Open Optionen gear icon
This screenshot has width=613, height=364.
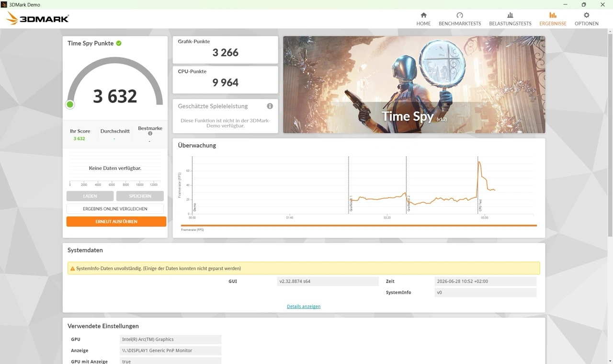click(586, 15)
